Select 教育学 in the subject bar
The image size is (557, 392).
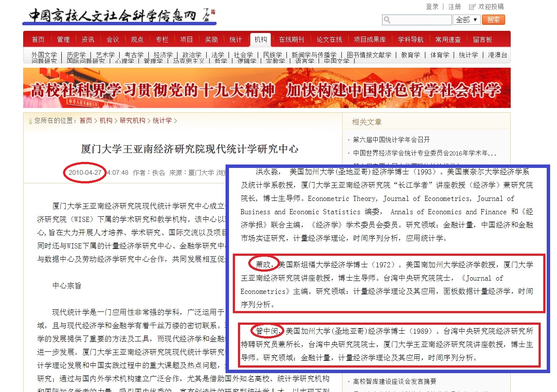pyautogui.click(x=410, y=55)
